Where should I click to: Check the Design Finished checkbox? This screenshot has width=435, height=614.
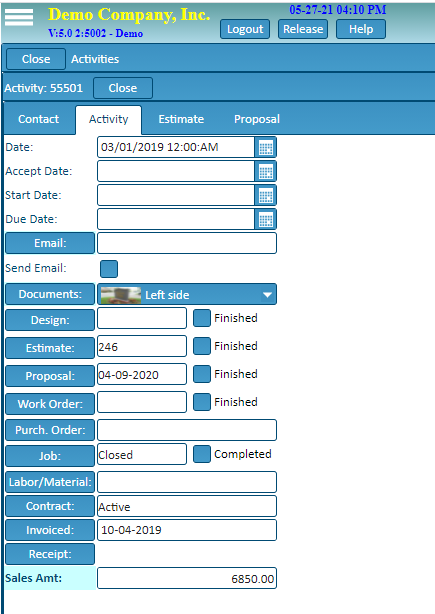coord(202,318)
